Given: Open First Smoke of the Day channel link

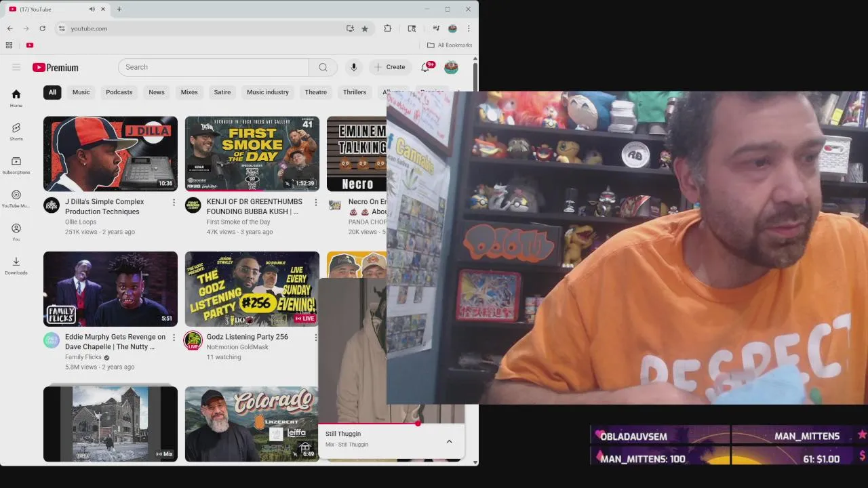Looking at the screenshot, I should pos(238,222).
